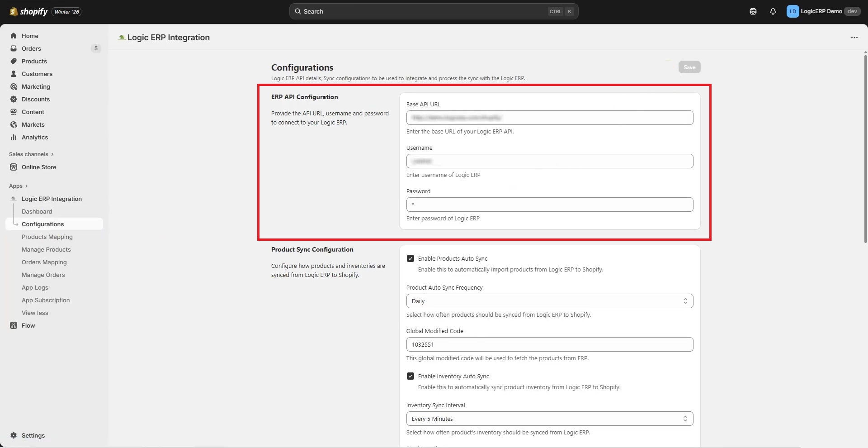Image resolution: width=868 pixels, height=448 pixels.
Task: Expand the Sales channels section
Action: [x=31, y=154]
